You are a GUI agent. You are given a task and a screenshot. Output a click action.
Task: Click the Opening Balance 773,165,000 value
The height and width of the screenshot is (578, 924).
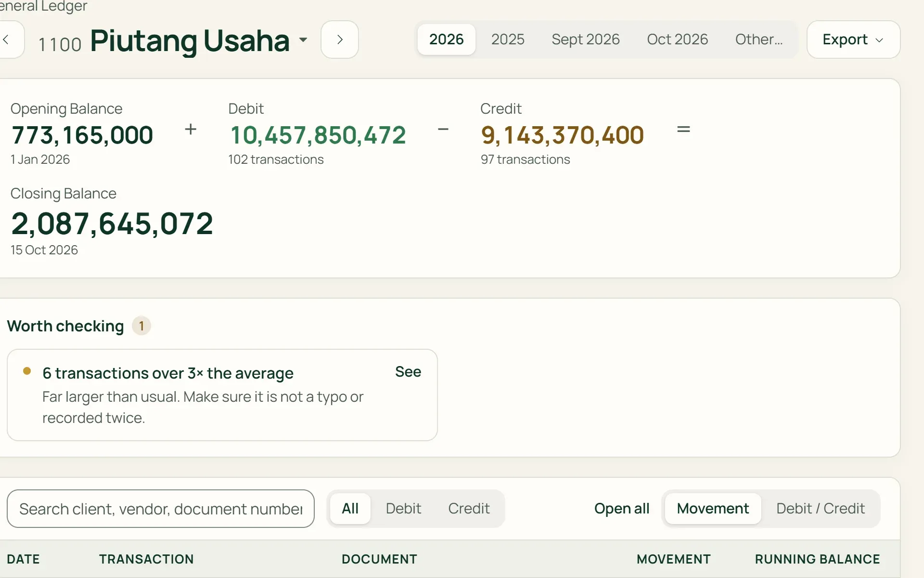82,135
